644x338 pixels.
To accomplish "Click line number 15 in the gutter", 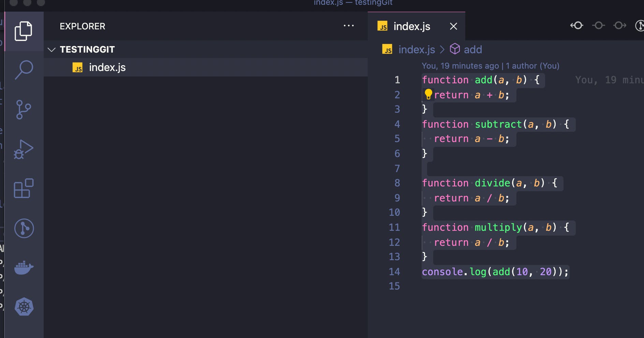I will 394,286.
